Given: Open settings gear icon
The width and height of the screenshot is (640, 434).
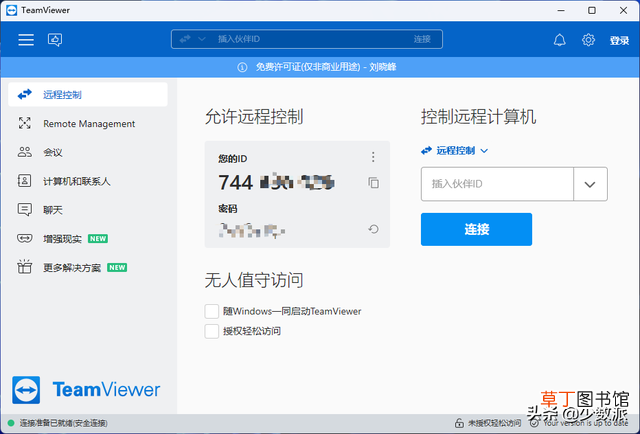Looking at the screenshot, I should coord(588,40).
